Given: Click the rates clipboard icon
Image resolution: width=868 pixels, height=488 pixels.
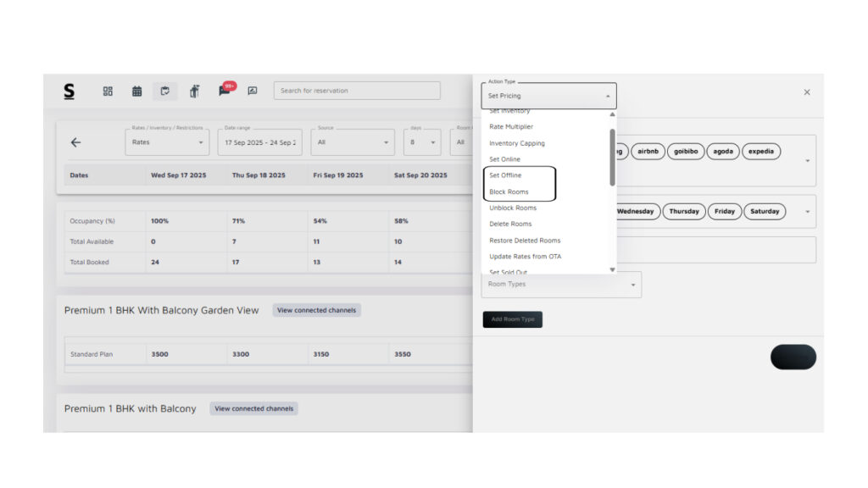Looking at the screenshot, I should 165,91.
